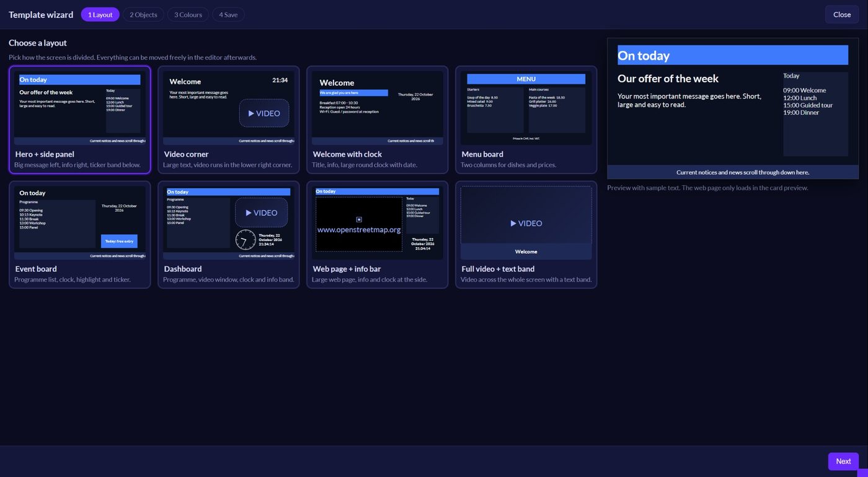
Task: Click 'Programme list, clock, highlight and ticker' text
Action: coord(73,279)
